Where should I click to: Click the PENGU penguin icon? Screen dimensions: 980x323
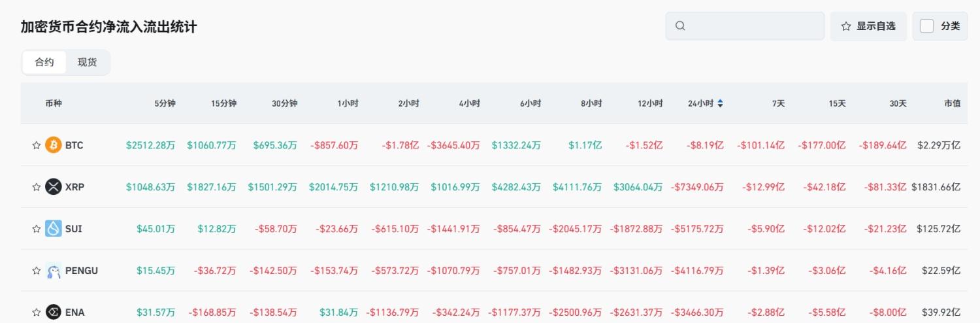(x=54, y=271)
